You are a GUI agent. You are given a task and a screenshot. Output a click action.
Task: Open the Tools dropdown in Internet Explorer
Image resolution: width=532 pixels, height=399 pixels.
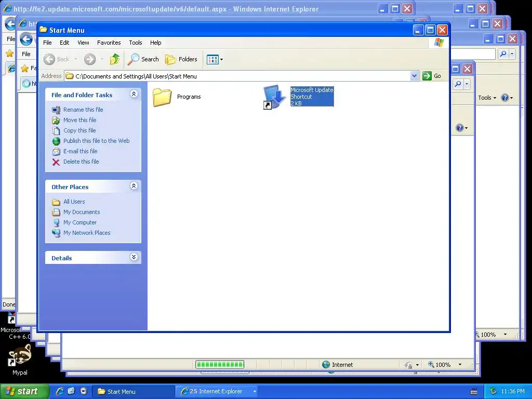click(487, 98)
